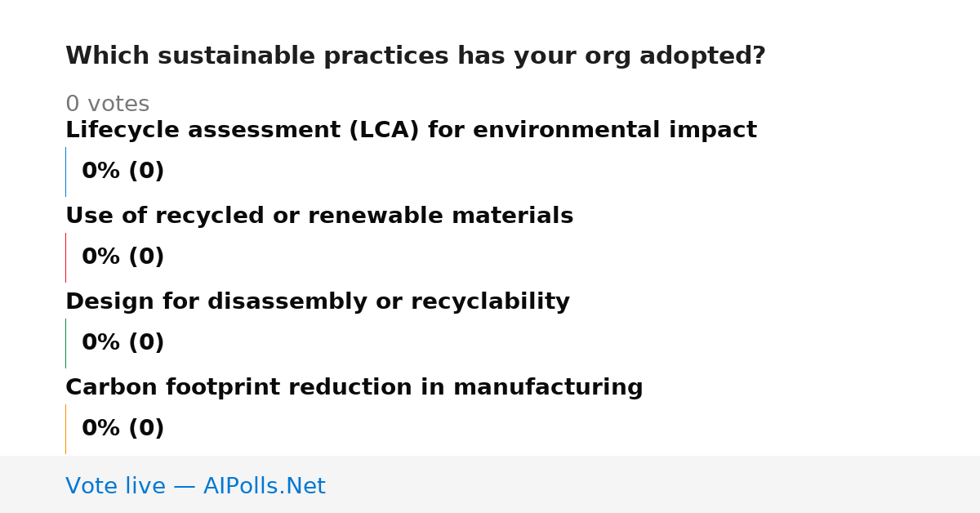This screenshot has width=980, height=513.
Task: Click the poll question heading about sustainable practices
Action: coord(415,56)
